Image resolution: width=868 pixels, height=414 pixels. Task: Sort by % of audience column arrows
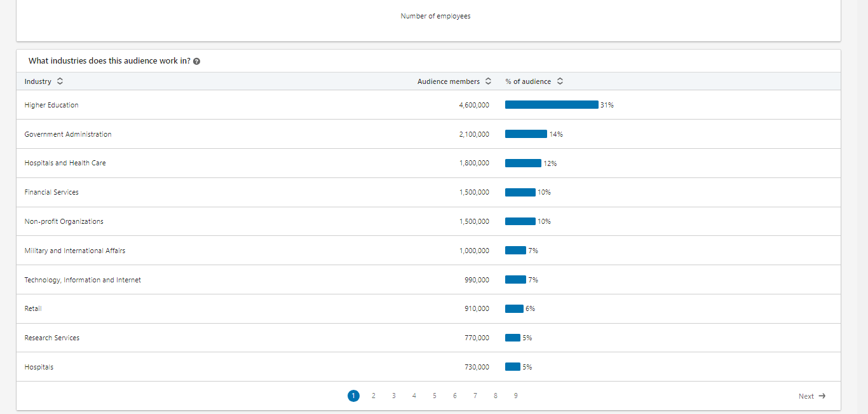pos(560,81)
